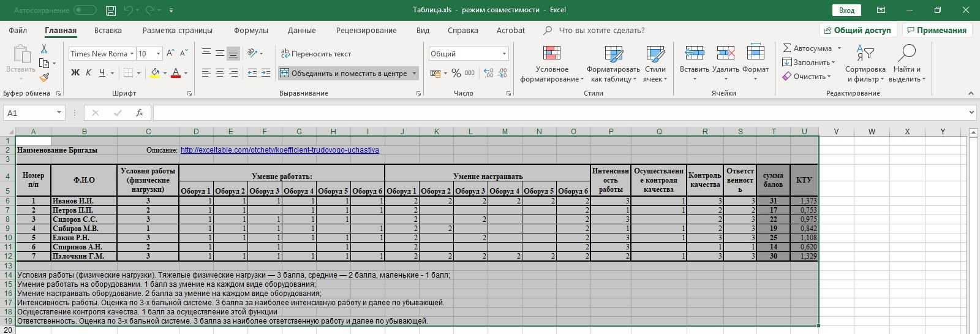
Task: Open the number format Общий dropdown
Action: (505, 54)
